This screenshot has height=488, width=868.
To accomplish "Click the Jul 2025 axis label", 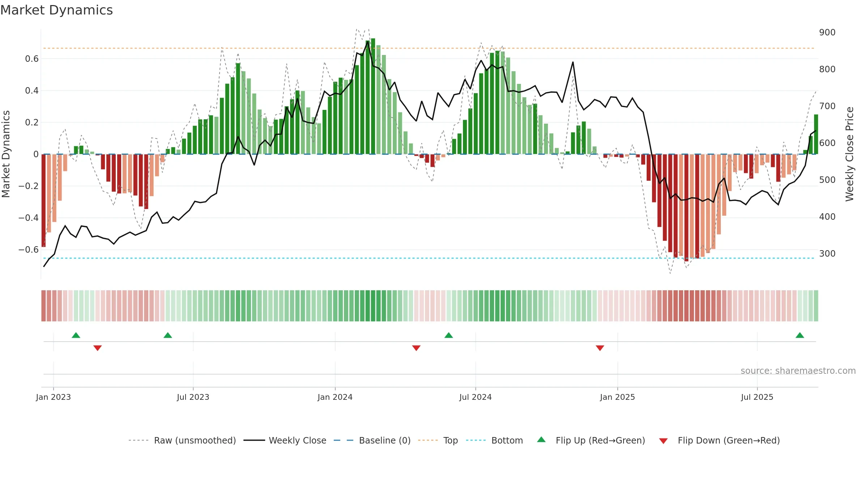I will (x=757, y=397).
